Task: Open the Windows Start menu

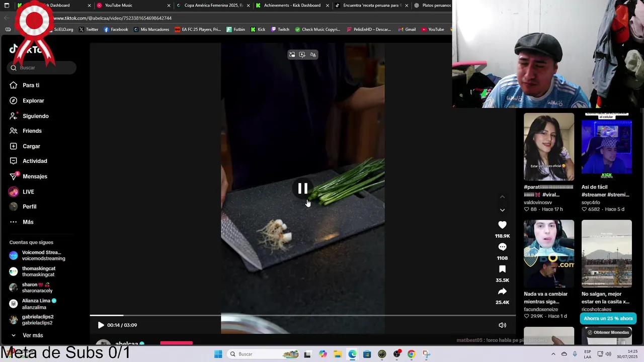Action: click(218, 354)
